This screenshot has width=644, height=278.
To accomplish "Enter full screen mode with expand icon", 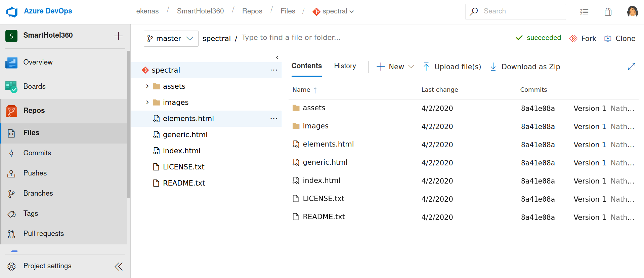I will pos(631,67).
